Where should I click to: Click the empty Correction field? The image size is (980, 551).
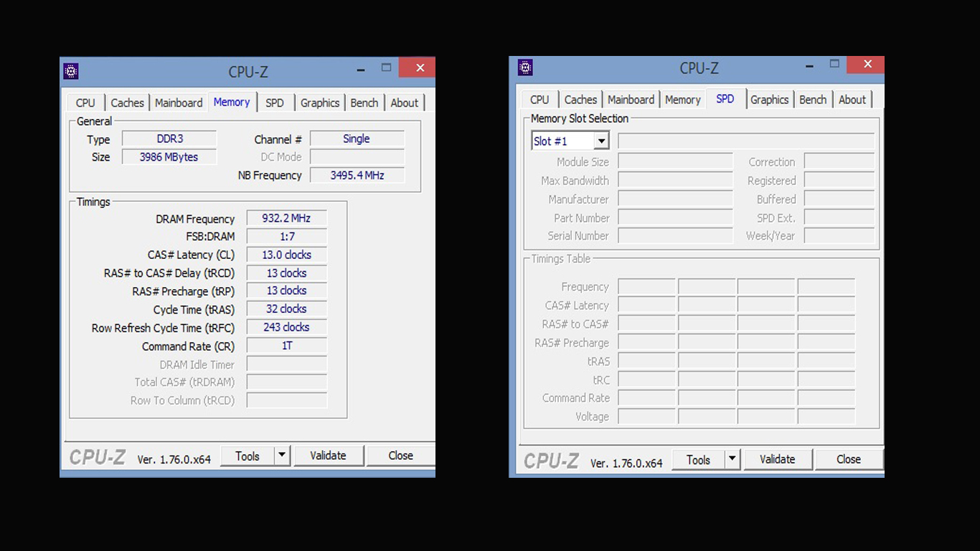click(x=839, y=161)
